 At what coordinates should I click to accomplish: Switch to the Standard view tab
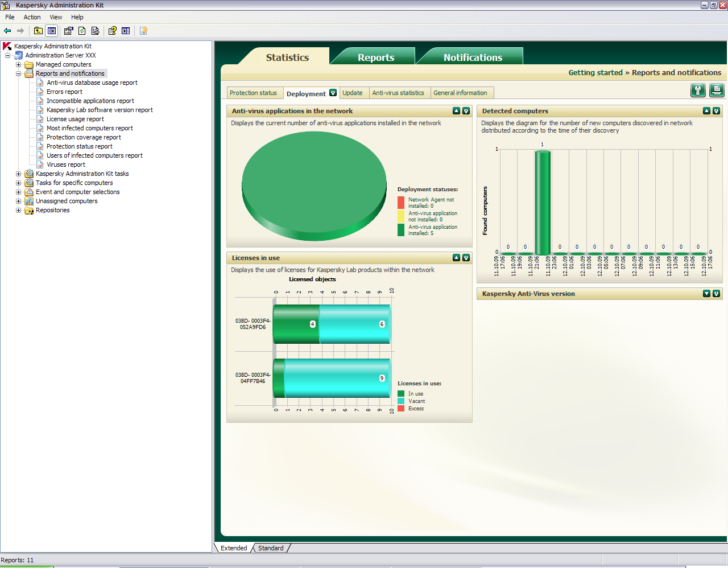(x=271, y=548)
